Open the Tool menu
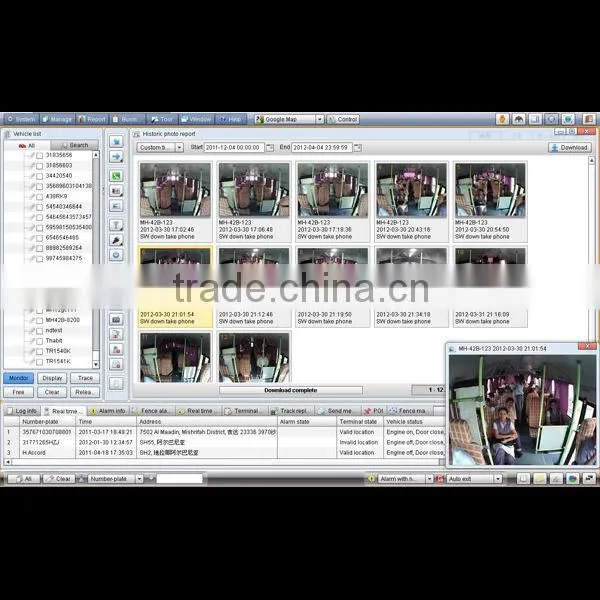 click(x=162, y=119)
